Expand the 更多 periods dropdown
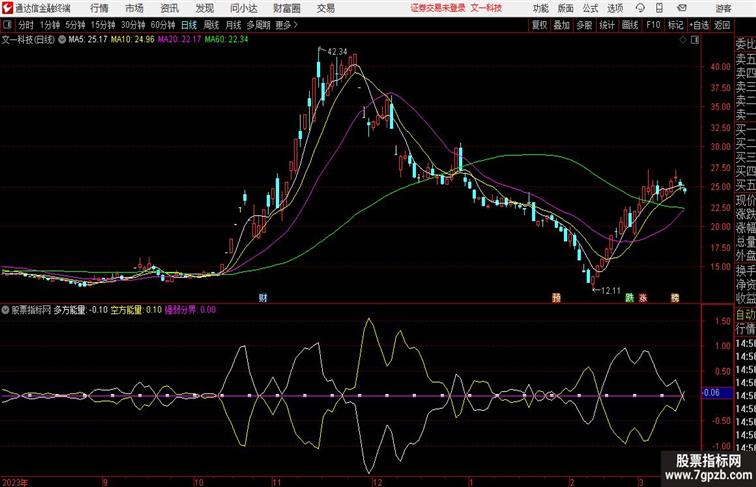 pyautogui.click(x=286, y=25)
